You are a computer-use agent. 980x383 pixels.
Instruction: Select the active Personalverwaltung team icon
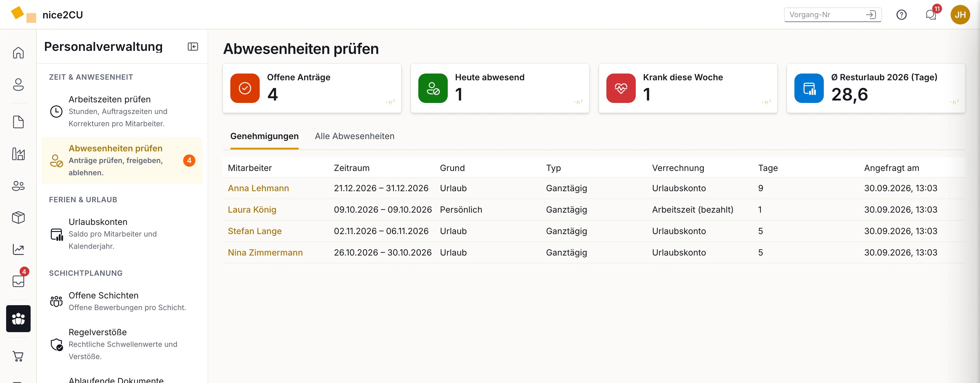[18, 319]
